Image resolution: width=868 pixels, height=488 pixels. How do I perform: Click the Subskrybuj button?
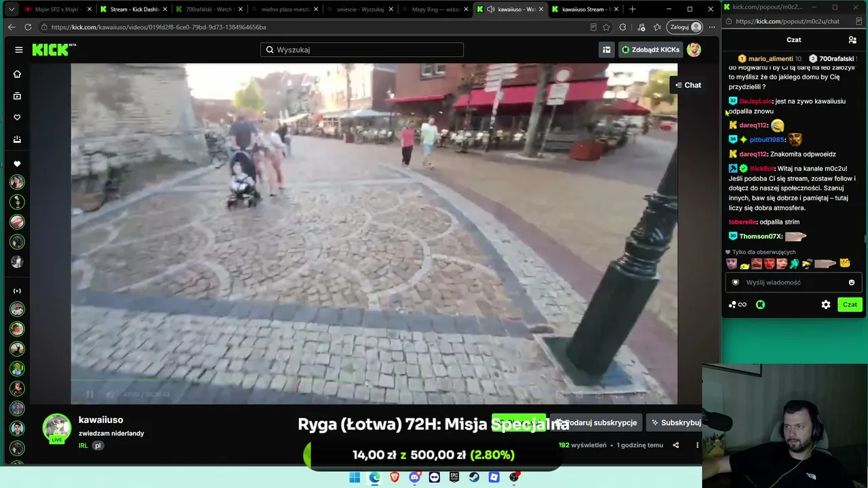(674, 422)
